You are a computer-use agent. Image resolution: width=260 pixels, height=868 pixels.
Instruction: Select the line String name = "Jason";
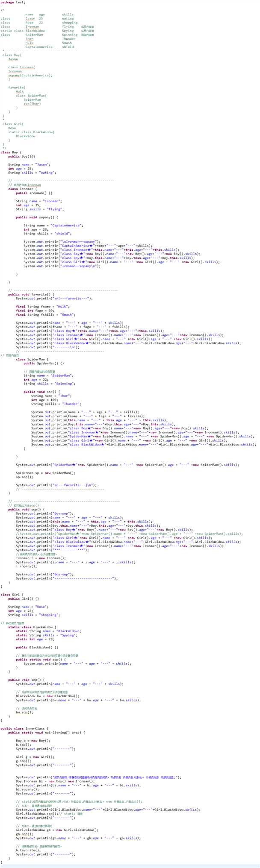[29, 164]
